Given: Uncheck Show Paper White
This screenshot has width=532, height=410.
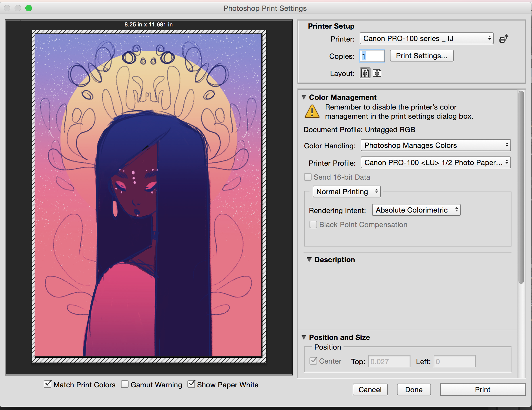Looking at the screenshot, I should (191, 384).
